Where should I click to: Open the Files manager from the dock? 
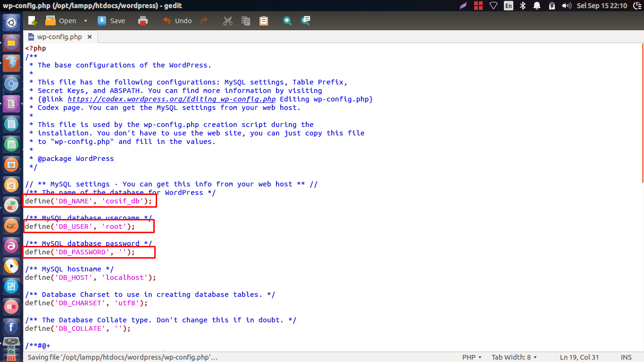click(x=11, y=42)
